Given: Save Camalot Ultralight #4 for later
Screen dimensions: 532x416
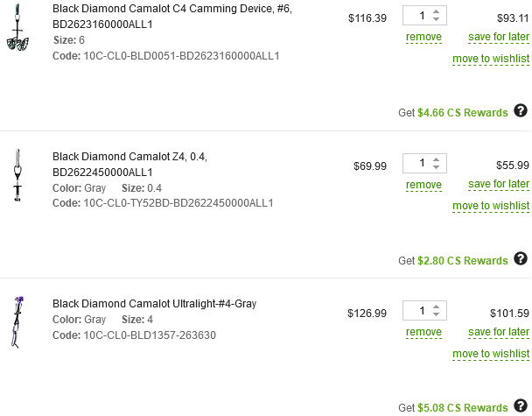Looking at the screenshot, I should click(499, 332).
